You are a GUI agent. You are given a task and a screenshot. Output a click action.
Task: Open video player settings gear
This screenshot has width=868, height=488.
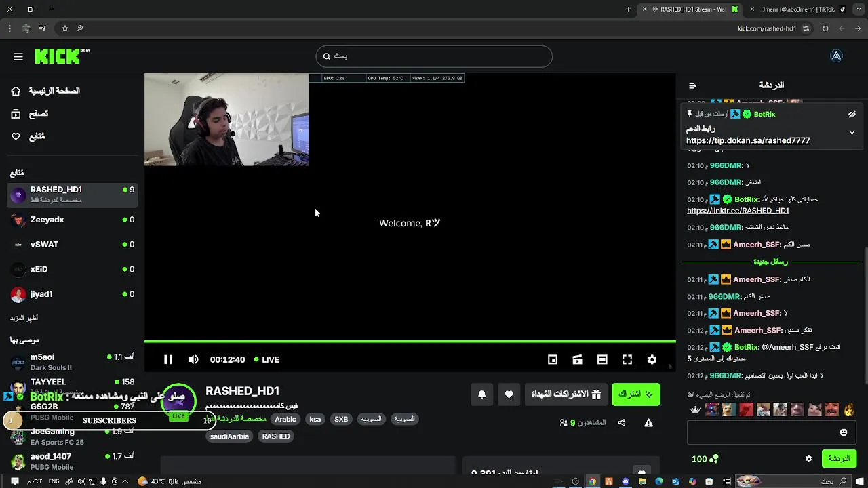652,359
